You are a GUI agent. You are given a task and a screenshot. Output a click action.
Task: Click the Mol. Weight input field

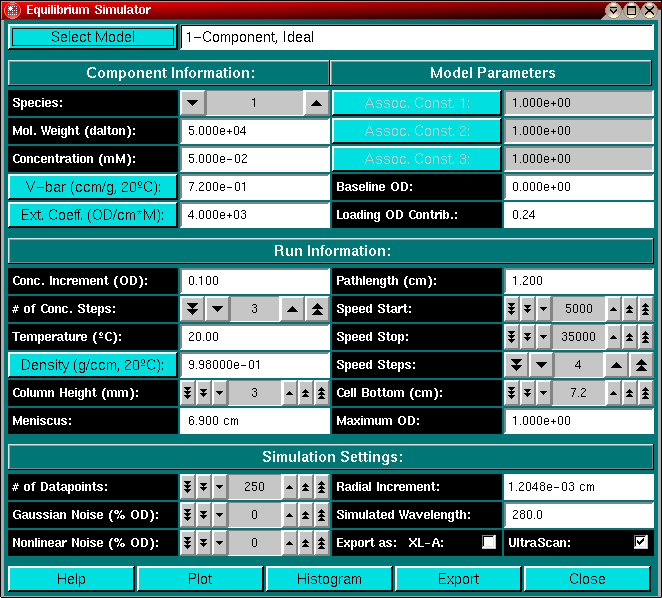click(x=255, y=131)
